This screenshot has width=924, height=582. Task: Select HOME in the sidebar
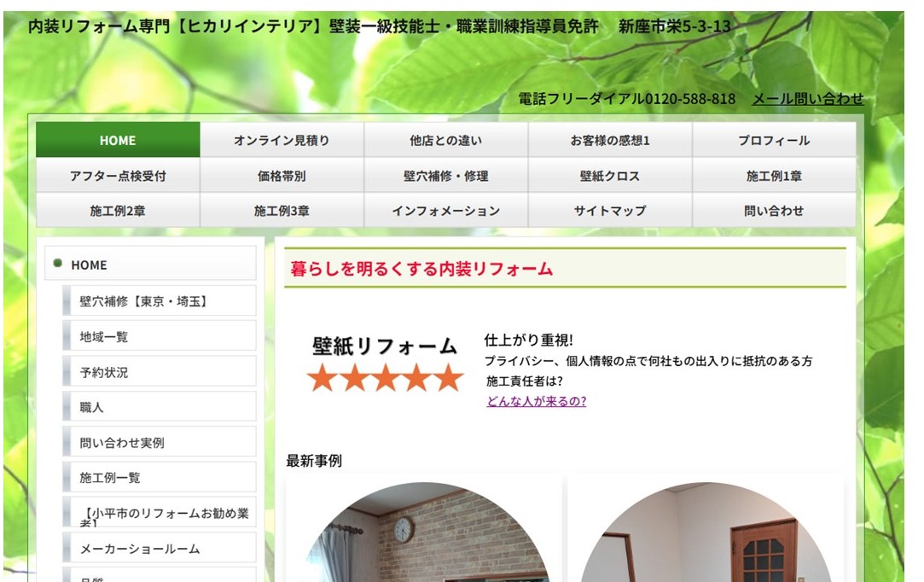coord(150,264)
